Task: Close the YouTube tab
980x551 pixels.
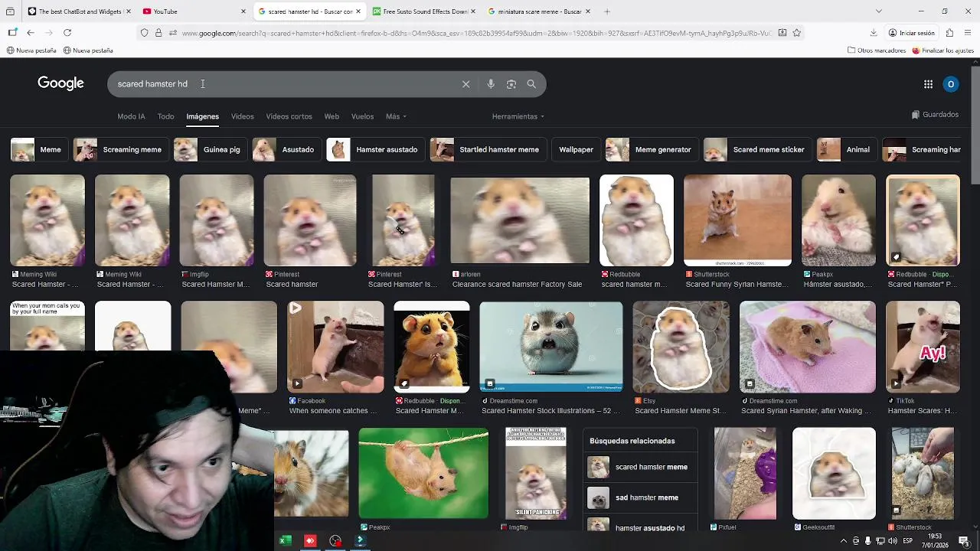Action: click(243, 11)
